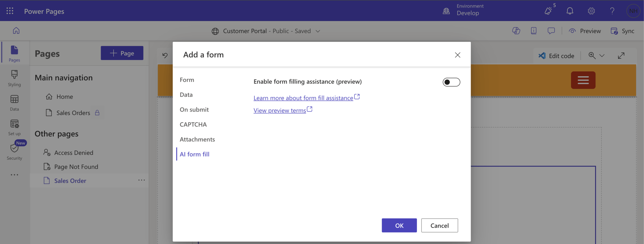644x244 pixels.
Task: Click the Copilot icon in toolbar
Action: pos(516,31)
